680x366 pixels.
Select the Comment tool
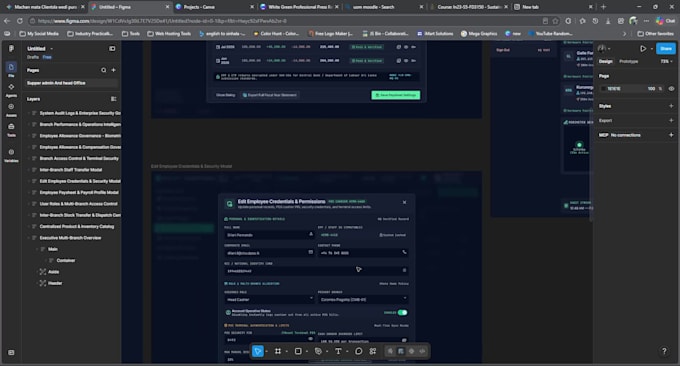tap(358, 351)
